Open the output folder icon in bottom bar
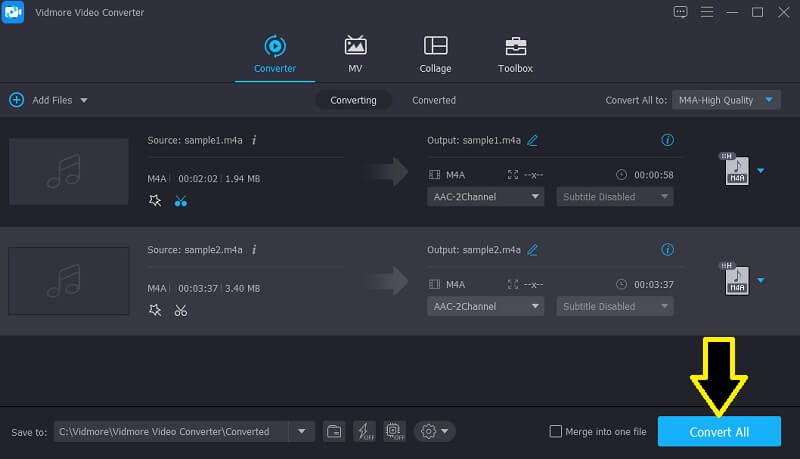The width and height of the screenshot is (800, 459). (334, 431)
